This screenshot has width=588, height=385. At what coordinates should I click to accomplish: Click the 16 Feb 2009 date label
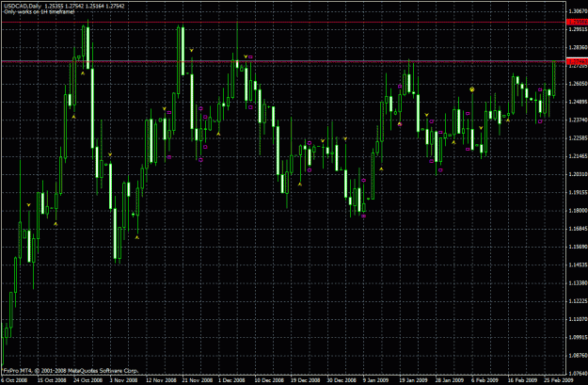[x=522, y=380]
